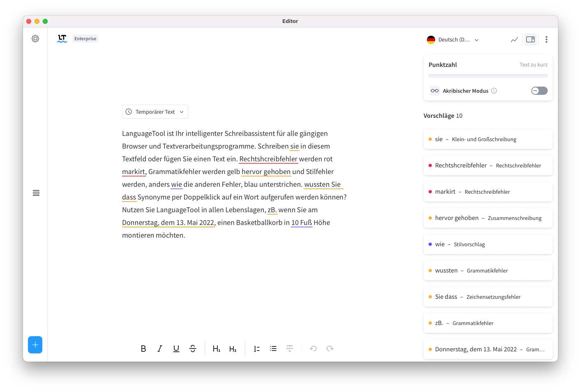Open the statistics chart icon

(x=514, y=39)
